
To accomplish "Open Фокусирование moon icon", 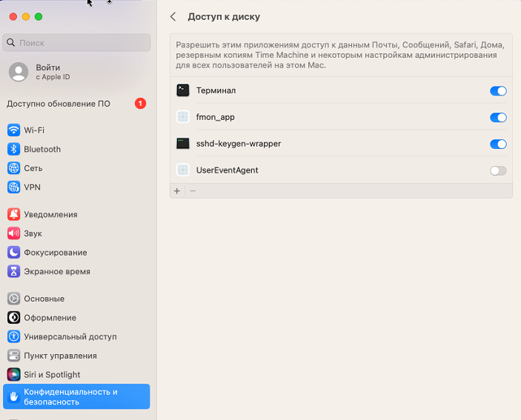I will (x=13, y=253).
